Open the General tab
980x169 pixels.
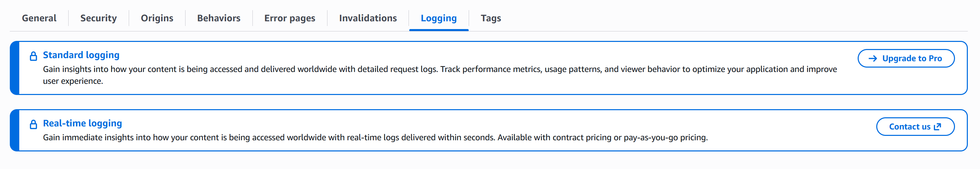pos(39,18)
